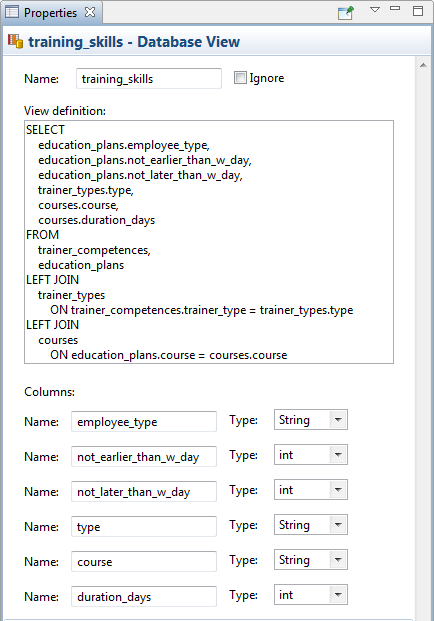Click the Properties table icon in tab
Image resolution: width=434 pixels, height=621 pixels.
(12, 12)
